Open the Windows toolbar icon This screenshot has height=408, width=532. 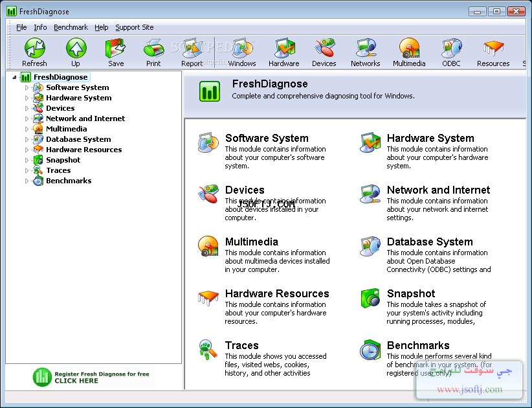click(x=242, y=48)
